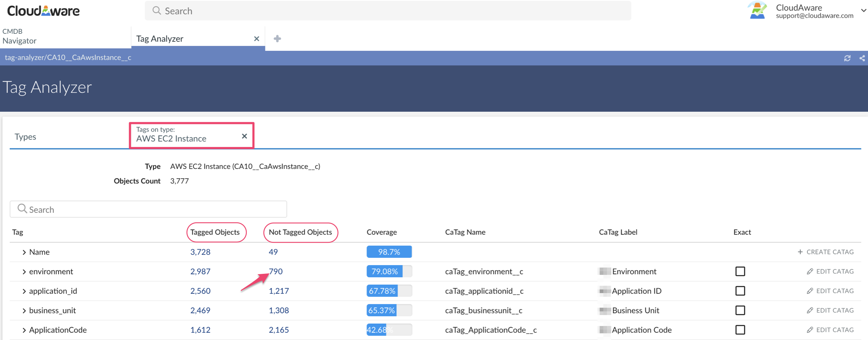The height and width of the screenshot is (340, 868).
Task: Toggle Exact checkbox for environment tag
Action: (740, 271)
